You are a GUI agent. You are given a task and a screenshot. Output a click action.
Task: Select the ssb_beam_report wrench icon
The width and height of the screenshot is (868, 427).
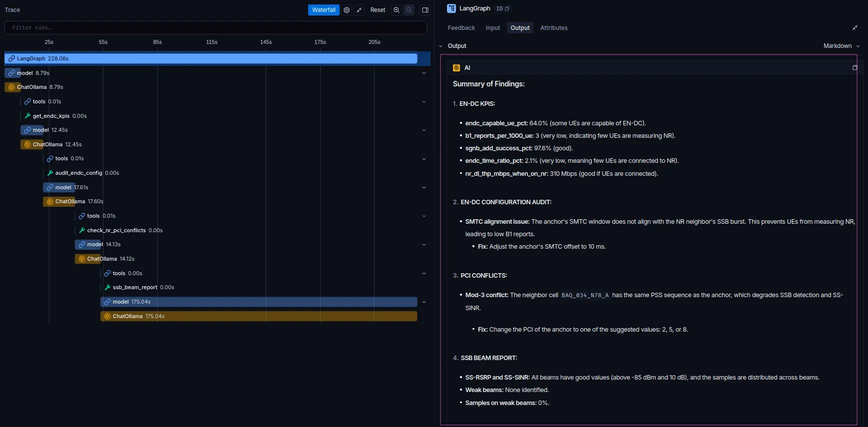click(x=107, y=287)
